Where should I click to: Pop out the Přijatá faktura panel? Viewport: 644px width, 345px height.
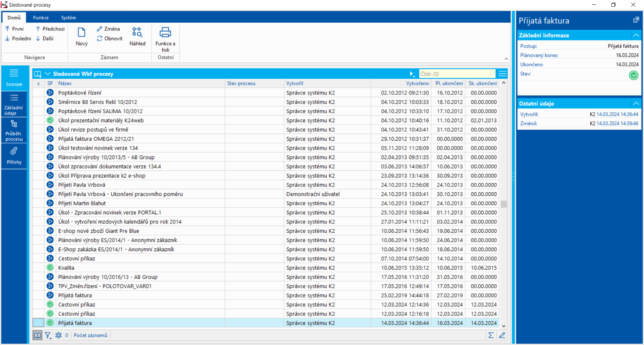coord(636,20)
